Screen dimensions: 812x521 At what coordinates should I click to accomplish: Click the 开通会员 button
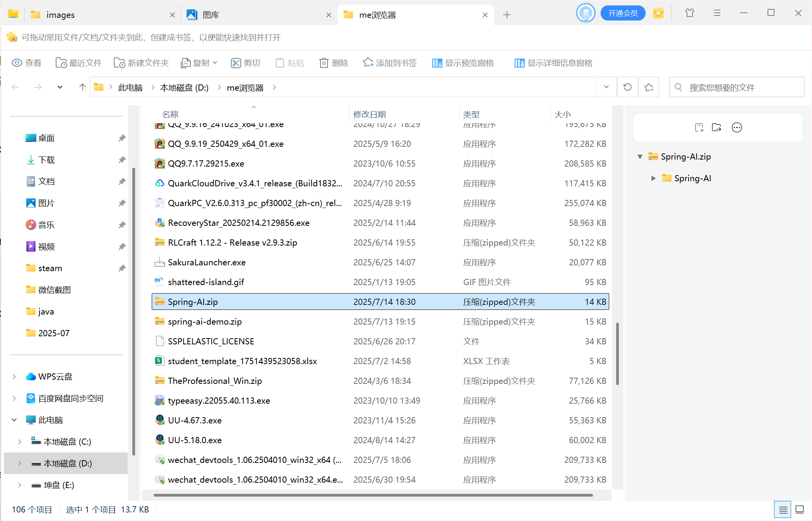pos(623,13)
